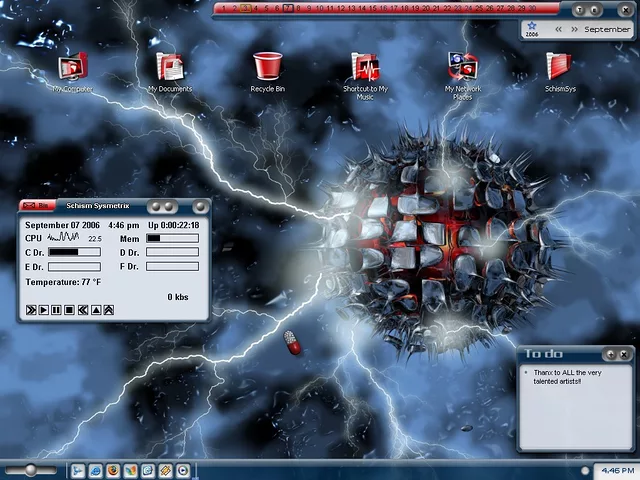Open the My Network Places icon
The image size is (640, 480).
pos(462,67)
